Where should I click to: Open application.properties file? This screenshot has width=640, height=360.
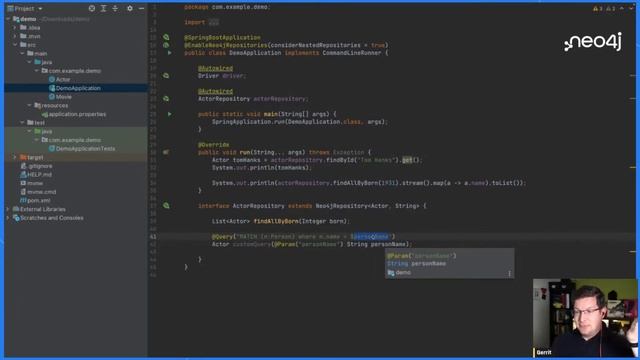(x=77, y=114)
